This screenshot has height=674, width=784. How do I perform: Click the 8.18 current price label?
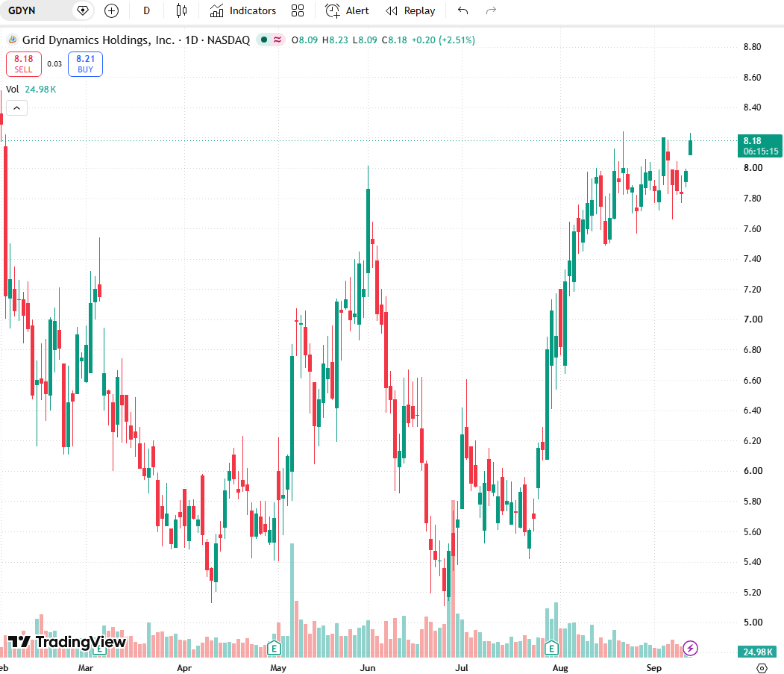(760, 146)
